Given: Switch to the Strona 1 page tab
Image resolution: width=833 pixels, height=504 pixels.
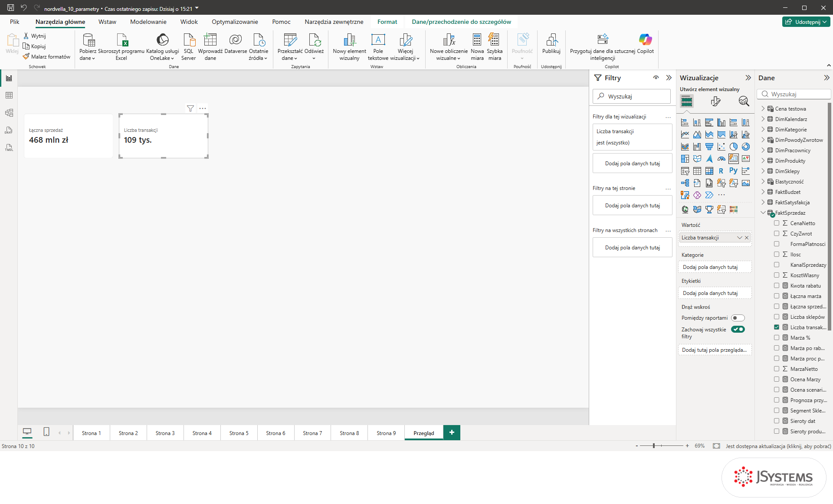Looking at the screenshot, I should click(x=91, y=433).
